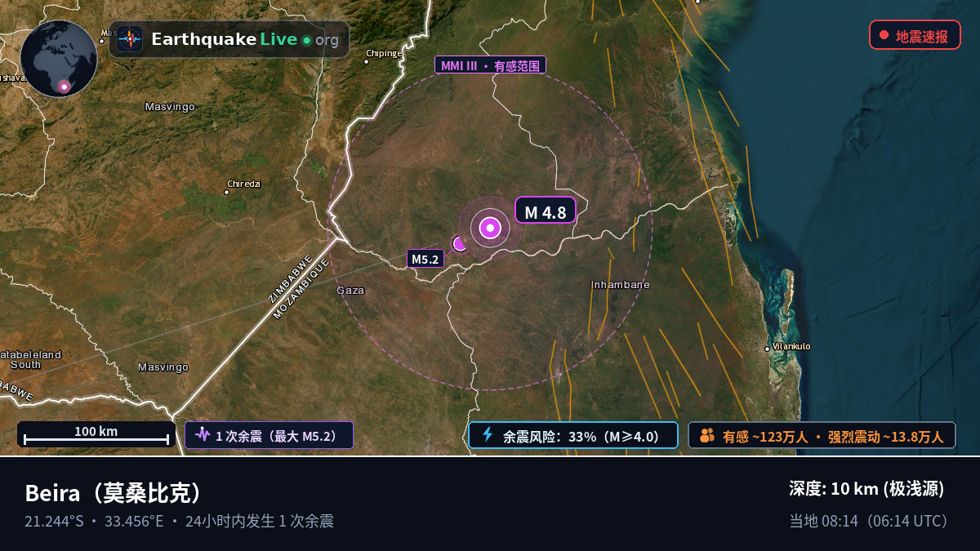The height and width of the screenshot is (551, 980).
Task: Click the Vilankulo city marker
Action: point(767,349)
